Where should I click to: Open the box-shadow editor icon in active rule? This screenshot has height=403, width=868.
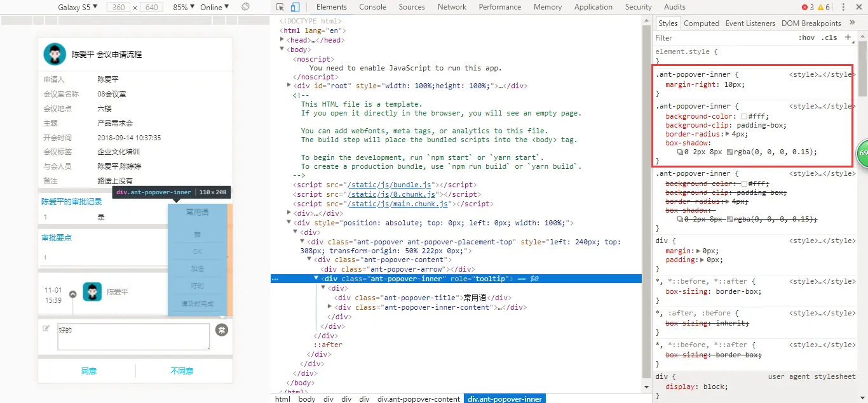(680, 152)
